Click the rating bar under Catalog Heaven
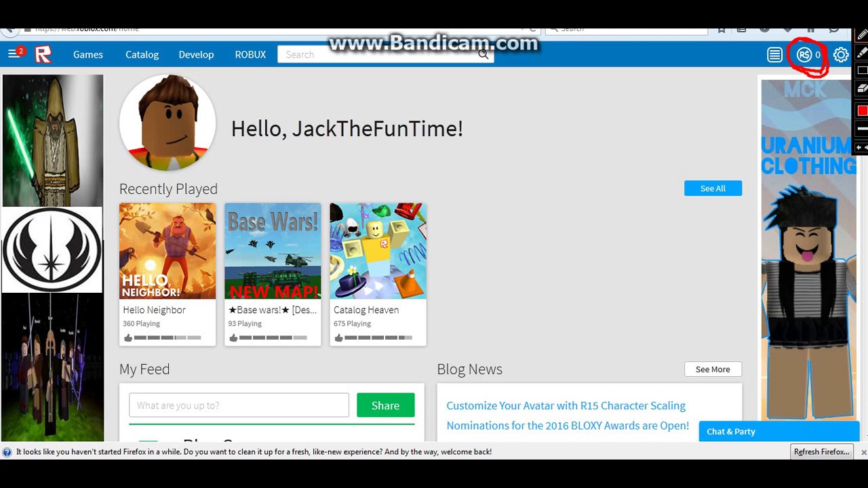Viewport: 868px width, 488px height. [x=378, y=338]
